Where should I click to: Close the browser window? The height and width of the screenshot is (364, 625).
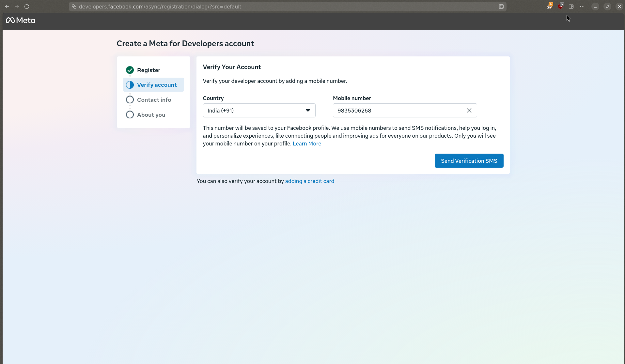(619, 7)
